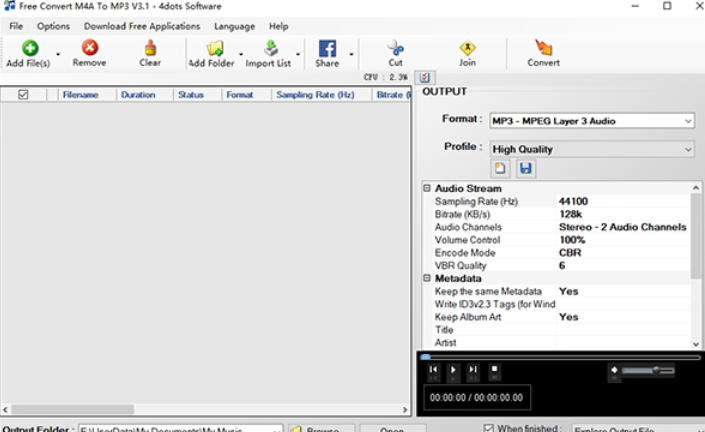
Task: Open the Options menu
Action: (x=53, y=26)
